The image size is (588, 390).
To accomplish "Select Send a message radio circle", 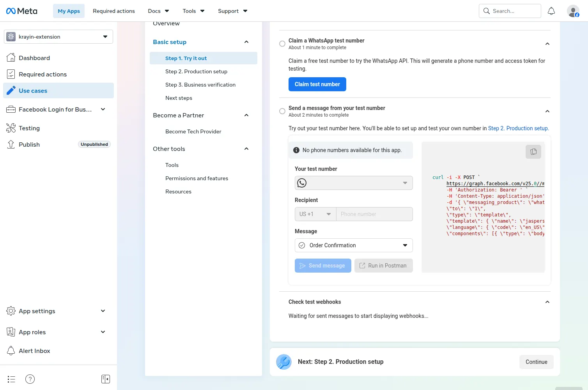I will point(282,111).
